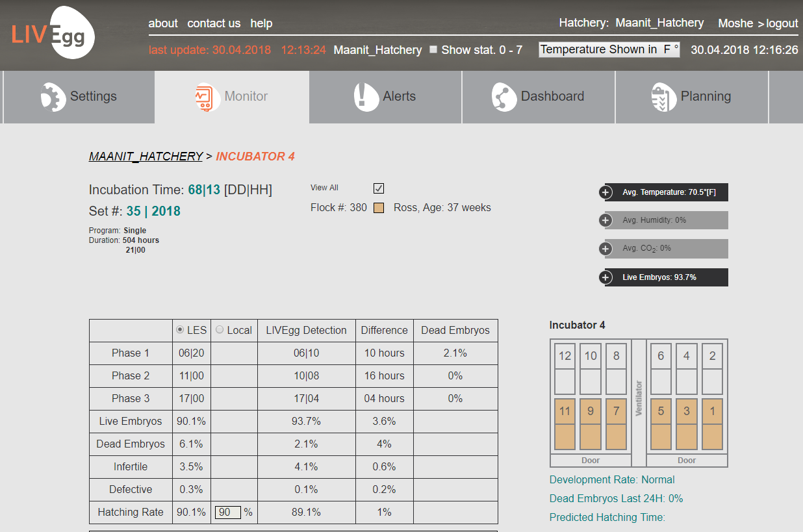
Task: Click the Avg. CO2: 0% bar
Action: (x=667, y=249)
